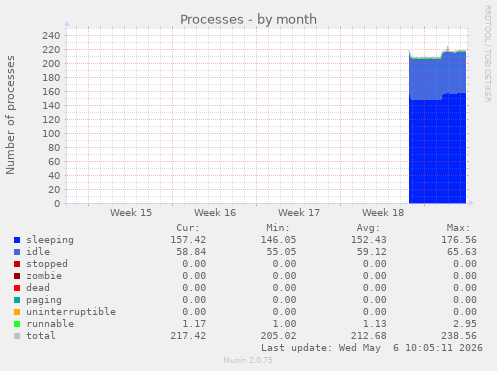This screenshot has height=371, width=497.
Task: Click sleeping average value 152.43
Action: pyautogui.click(x=369, y=240)
